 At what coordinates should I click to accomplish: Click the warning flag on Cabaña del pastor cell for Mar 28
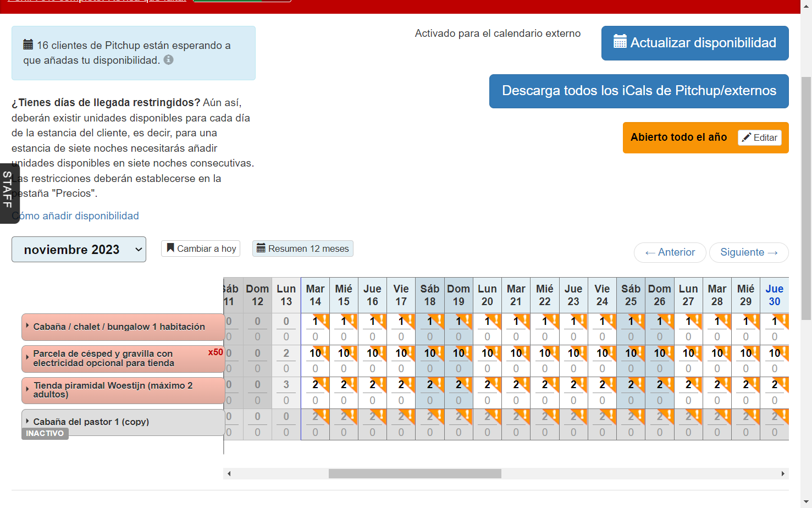(x=725, y=415)
